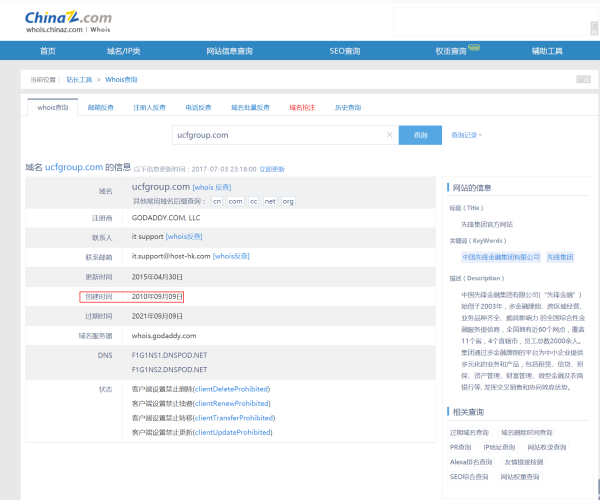Click the 先锋集团官方网站 title text
600x500 pixels.
click(487, 224)
